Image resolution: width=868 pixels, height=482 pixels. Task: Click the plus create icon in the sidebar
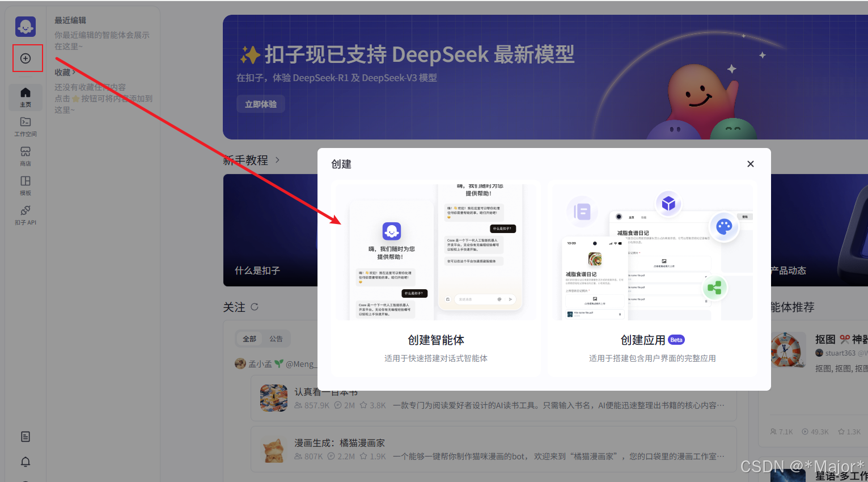click(x=26, y=58)
